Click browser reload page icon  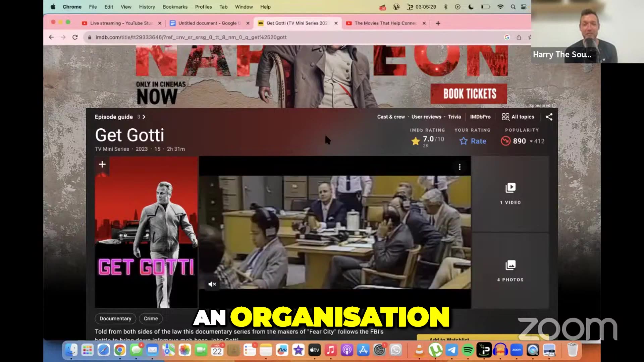tap(75, 37)
